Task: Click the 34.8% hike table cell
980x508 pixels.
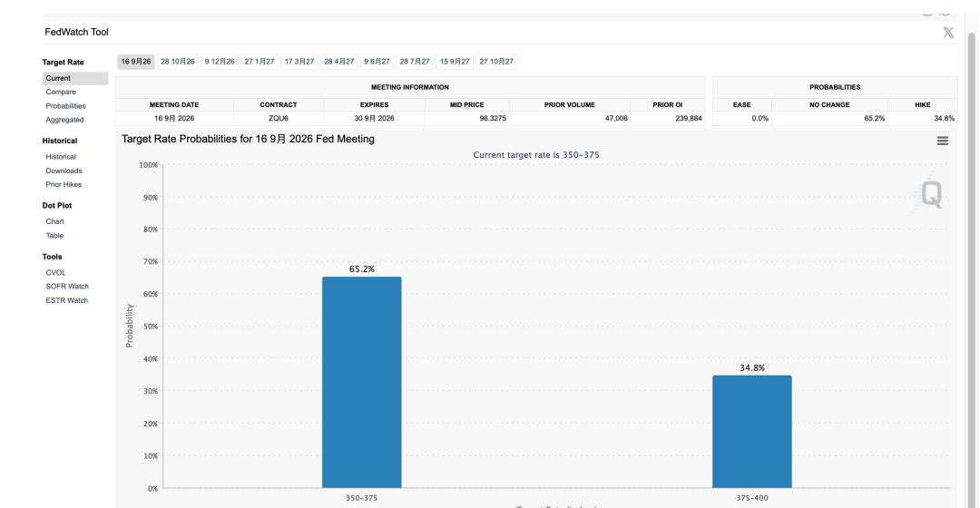Action: 923,118
